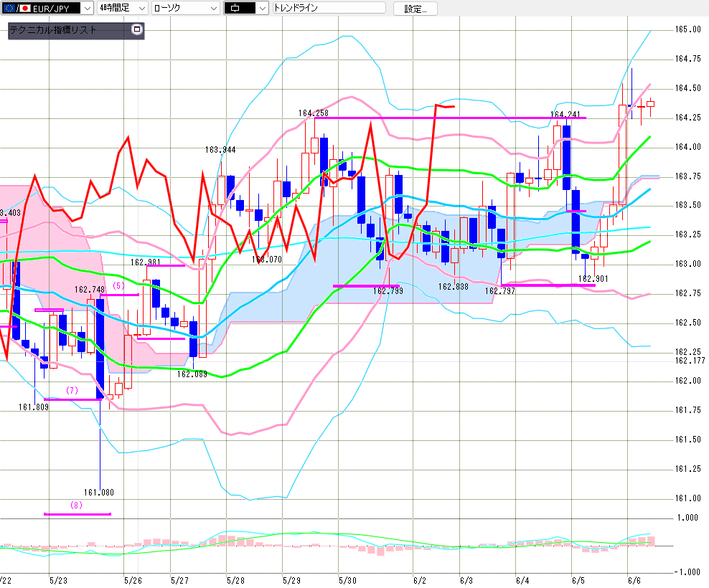Select the 1.000 oscillator scale value
Image resolution: width=709 pixels, height=588 pixels.
coord(687,518)
